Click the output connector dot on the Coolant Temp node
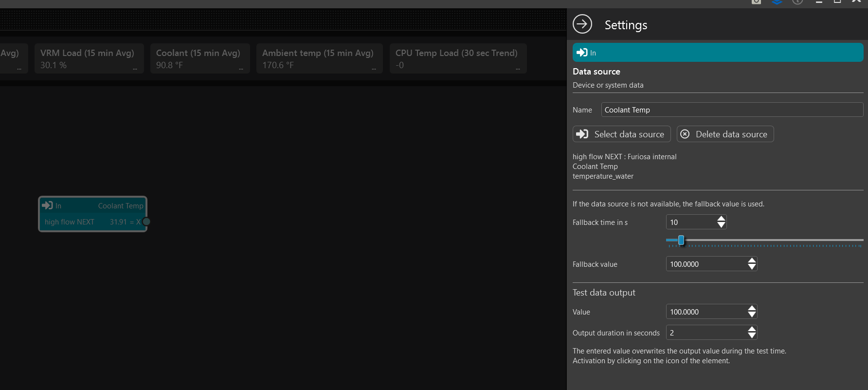 click(x=146, y=222)
